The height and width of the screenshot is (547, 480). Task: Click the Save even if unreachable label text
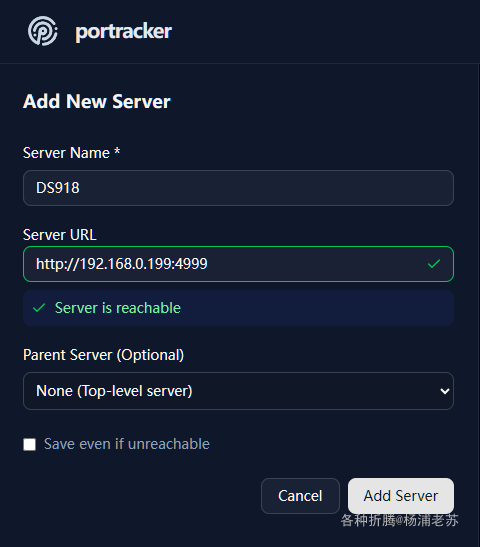tap(127, 444)
